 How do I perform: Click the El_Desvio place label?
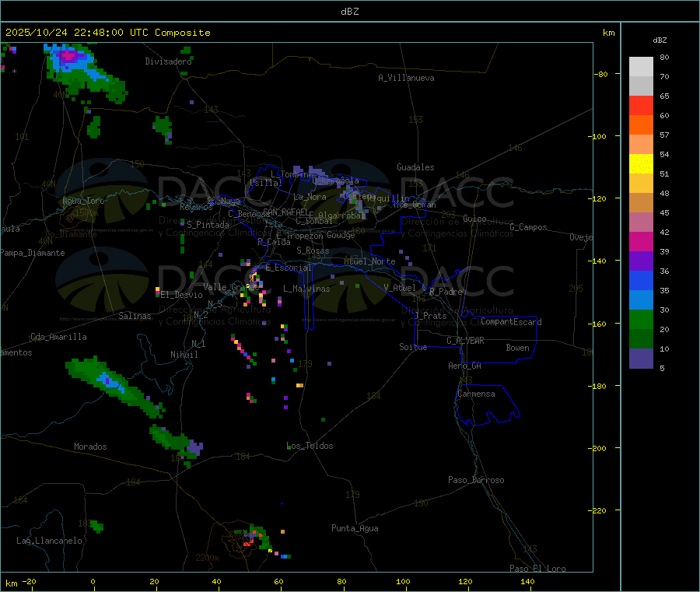(x=181, y=295)
